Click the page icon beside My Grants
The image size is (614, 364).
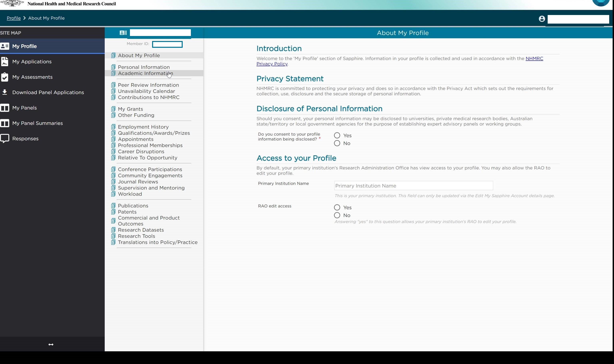(113, 109)
